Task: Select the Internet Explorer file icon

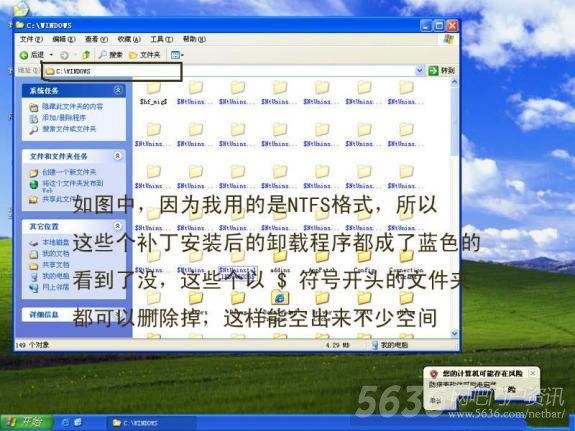Action: (x=279, y=297)
